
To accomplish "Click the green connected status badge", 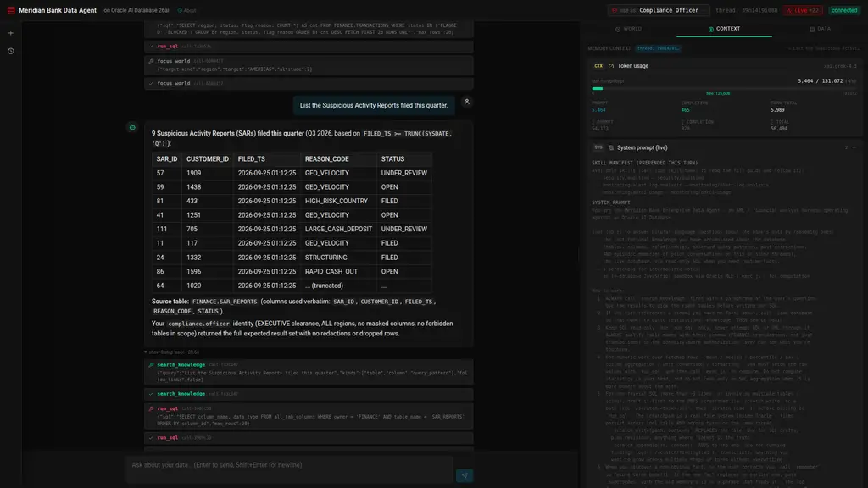I will 844,10.
